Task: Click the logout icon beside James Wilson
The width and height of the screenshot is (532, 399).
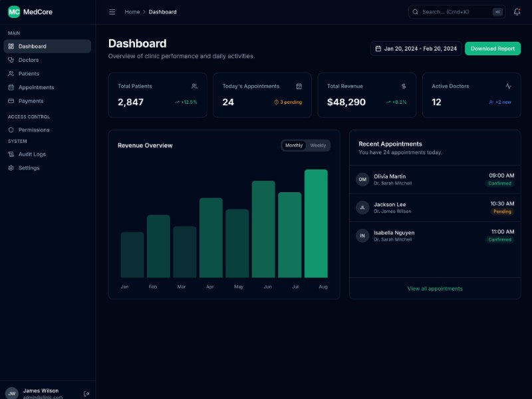Action: [x=86, y=394]
